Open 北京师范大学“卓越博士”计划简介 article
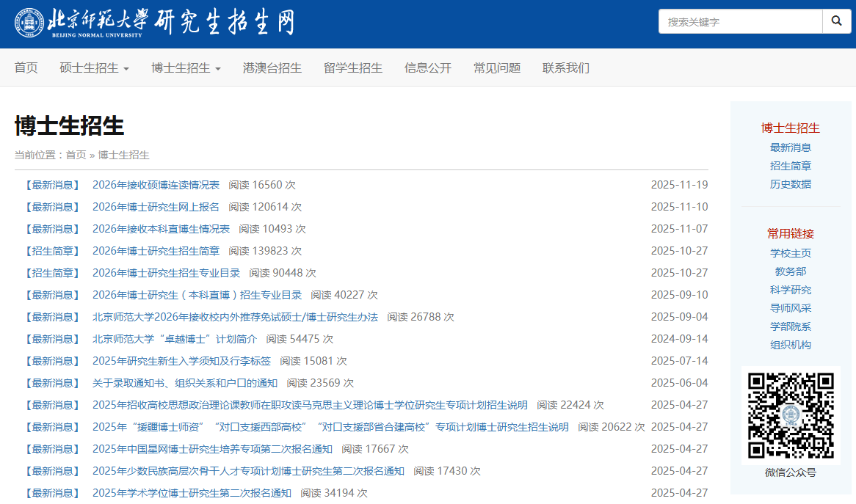This screenshot has height=504, width=856. (x=175, y=339)
